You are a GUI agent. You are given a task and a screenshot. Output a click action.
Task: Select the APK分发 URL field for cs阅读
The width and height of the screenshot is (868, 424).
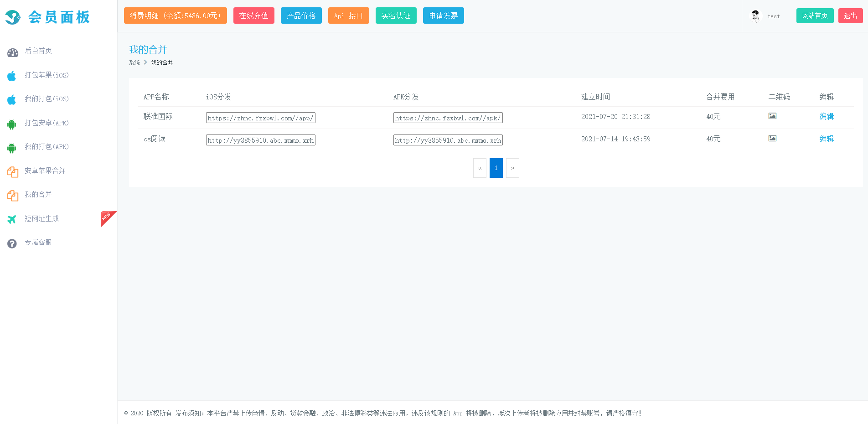pyautogui.click(x=448, y=140)
